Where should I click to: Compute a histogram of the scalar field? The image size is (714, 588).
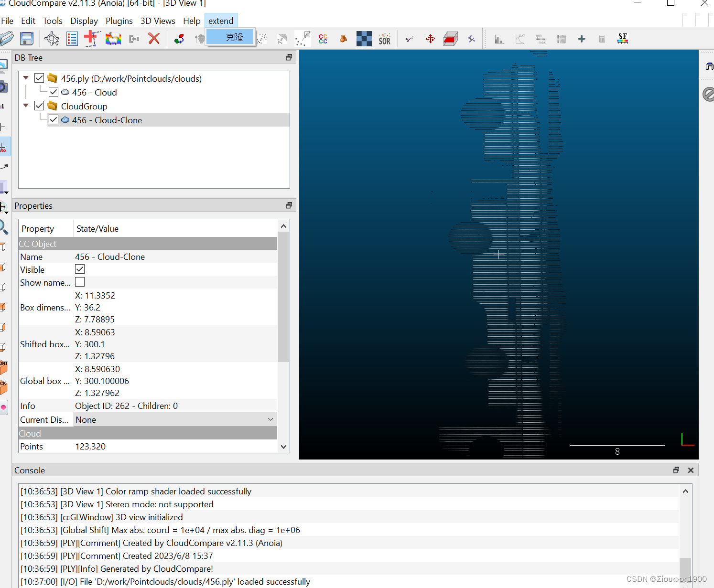point(499,38)
